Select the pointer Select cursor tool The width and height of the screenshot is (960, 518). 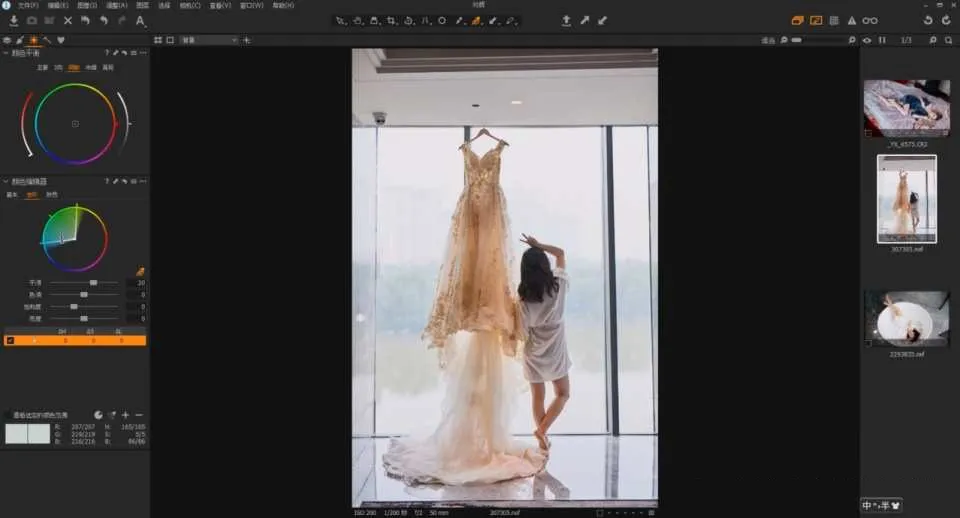click(340, 21)
